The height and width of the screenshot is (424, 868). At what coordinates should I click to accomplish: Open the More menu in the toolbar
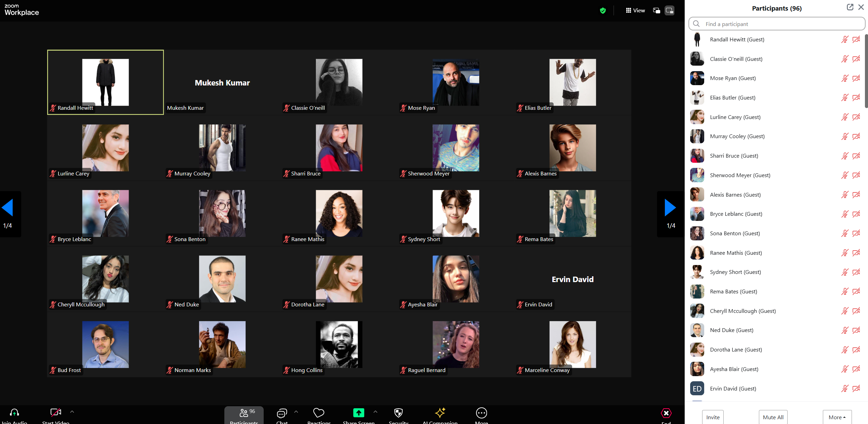(481, 413)
